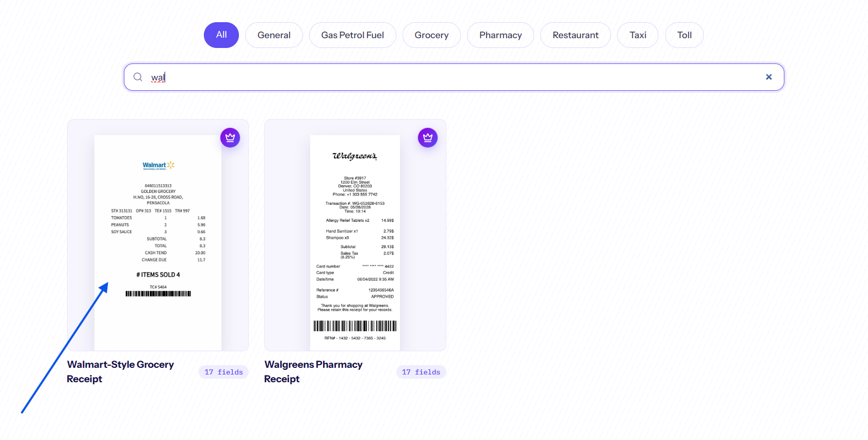Click the 17 fields badge under Walmart receipt
This screenshot has width=868, height=440.
[x=223, y=372]
